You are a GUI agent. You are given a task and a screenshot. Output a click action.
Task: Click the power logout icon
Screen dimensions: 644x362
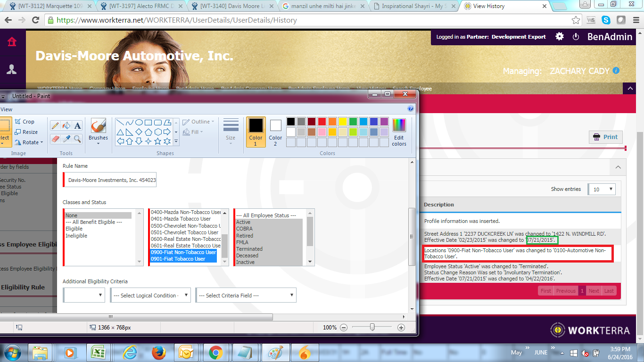576,36
